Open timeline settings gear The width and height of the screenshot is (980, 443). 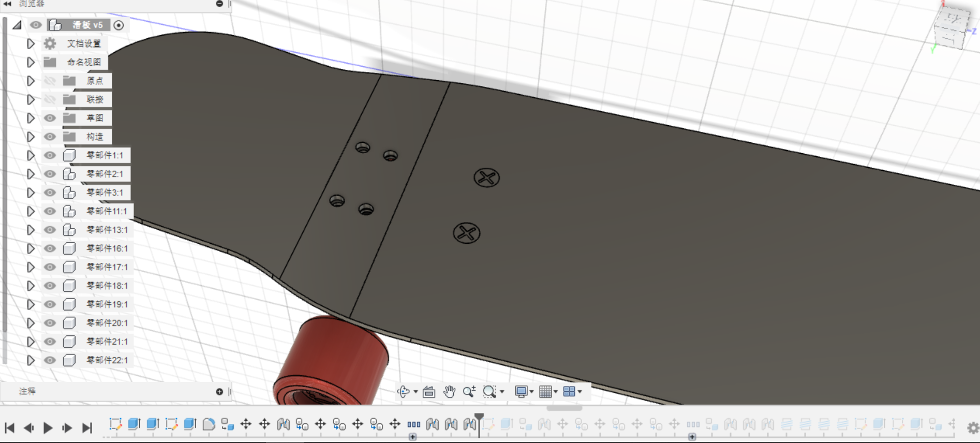973,427
